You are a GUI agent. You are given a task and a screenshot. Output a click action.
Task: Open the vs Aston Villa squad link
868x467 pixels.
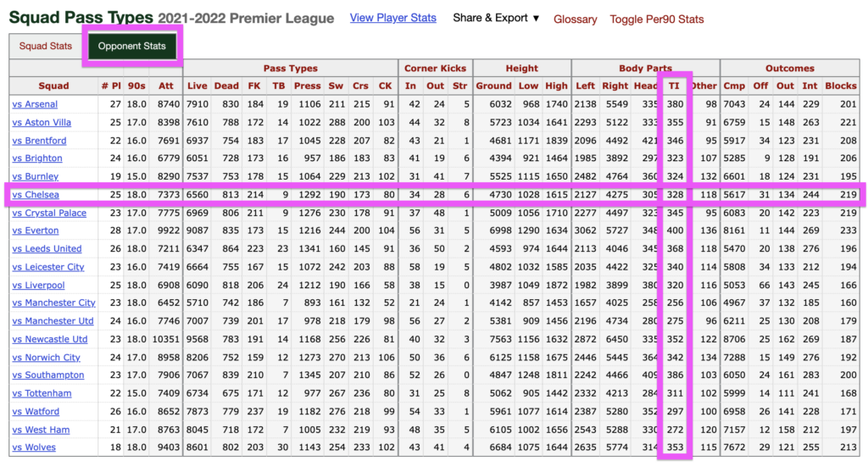42,122
